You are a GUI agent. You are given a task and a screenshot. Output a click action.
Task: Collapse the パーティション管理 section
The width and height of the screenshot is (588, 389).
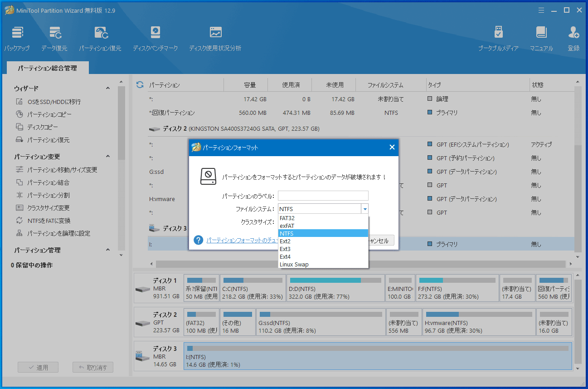108,250
